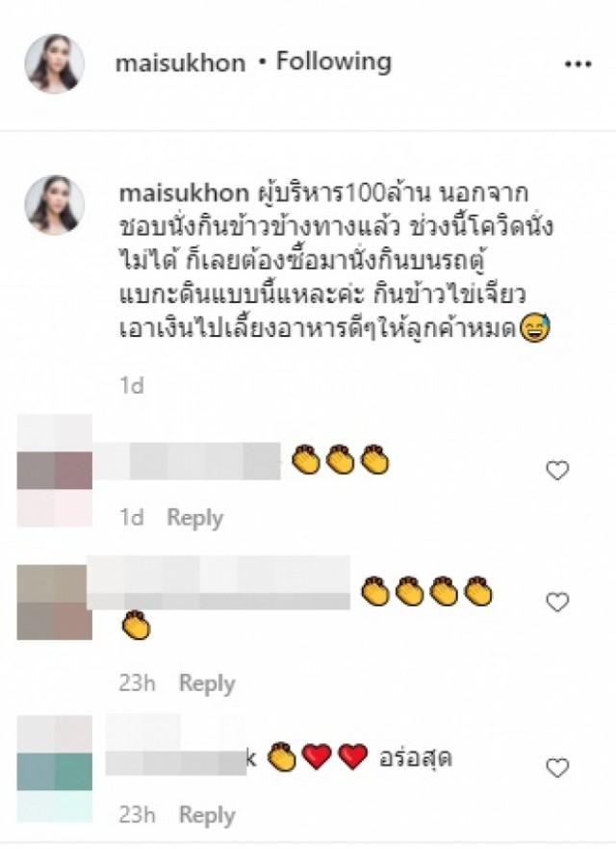This screenshot has width=616, height=849.
Task: Open the three-dot more options menu
Action: click(578, 64)
